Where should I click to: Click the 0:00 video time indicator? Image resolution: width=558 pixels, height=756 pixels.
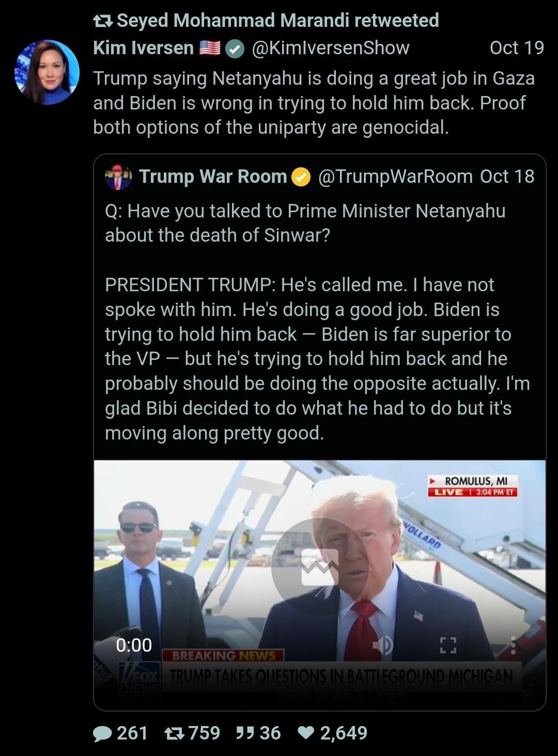(x=134, y=645)
